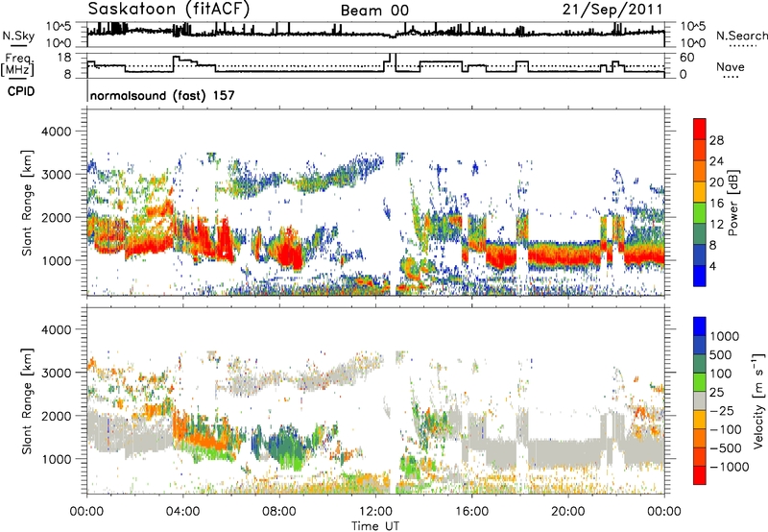Image resolution: width=768 pixels, height=532 pixels.
Task: Click 'Slant Range [km]' label of velocity plot
Action: click(x=28, y=401)
